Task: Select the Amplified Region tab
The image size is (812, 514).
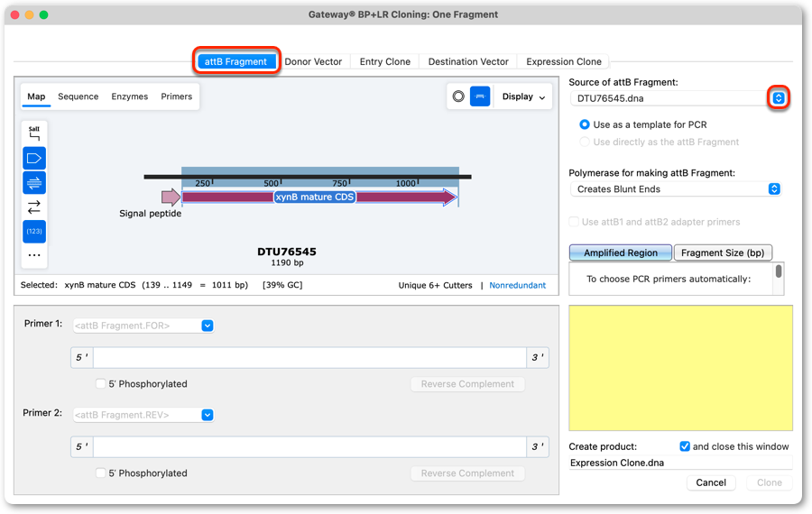Action: pyautogui.click(x=621, y=252)
